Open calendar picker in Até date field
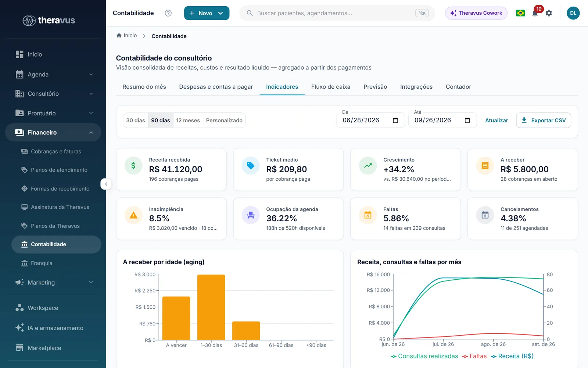Viewport: 588px width, 368px height. [467, 120]
